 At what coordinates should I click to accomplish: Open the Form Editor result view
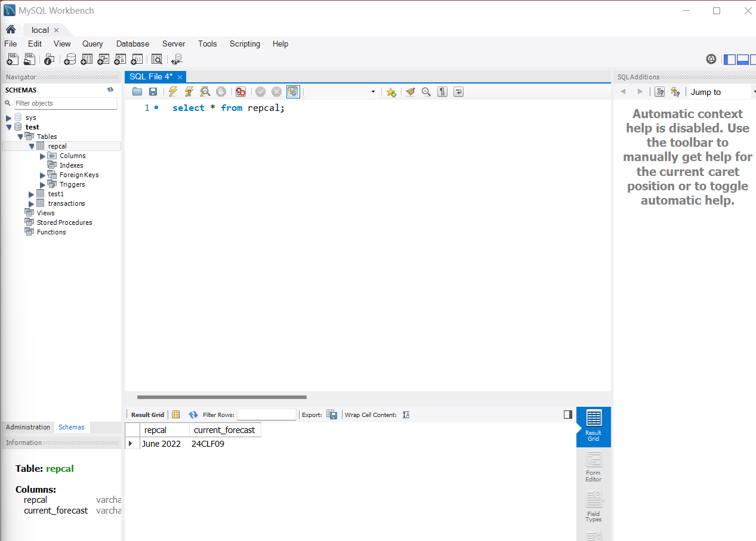point(593,466)
